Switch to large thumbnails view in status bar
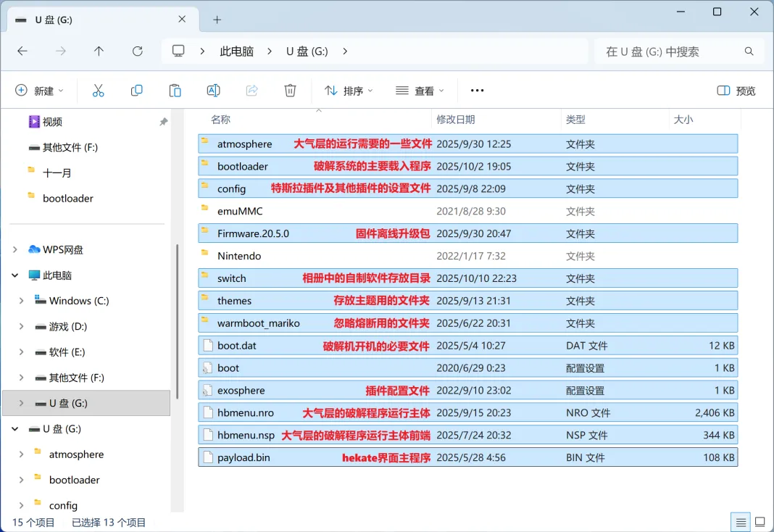 [760, 521]
